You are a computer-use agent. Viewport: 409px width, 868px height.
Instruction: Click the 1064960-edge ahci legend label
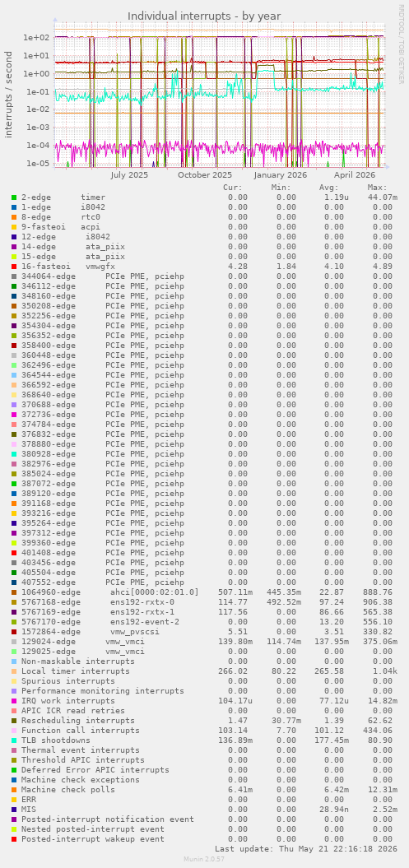(x=109, y=592)
